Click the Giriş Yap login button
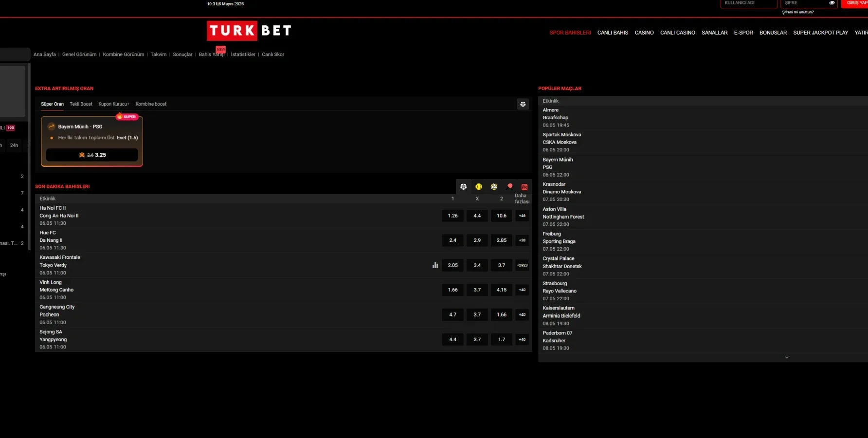The height and width of the screenshot is (438, 868). [x=855, y=3]
